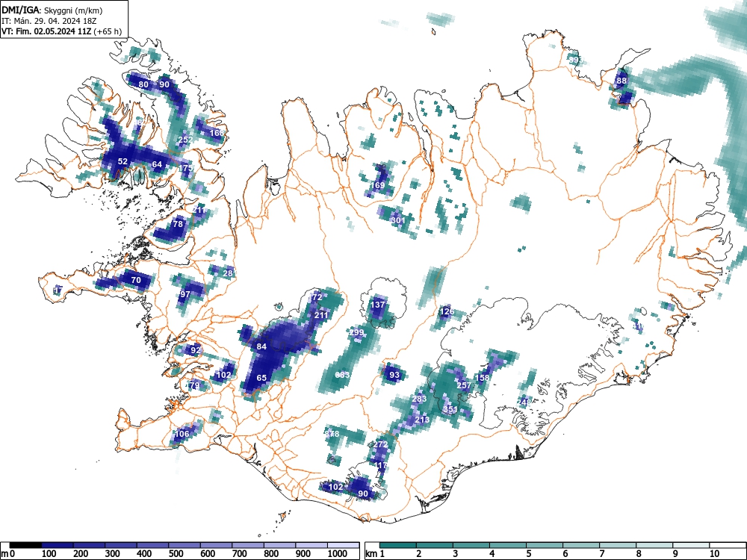This screenshot has height=560, width=747.
Task: Click the visibility value 84
Action: tap(261, 346)
